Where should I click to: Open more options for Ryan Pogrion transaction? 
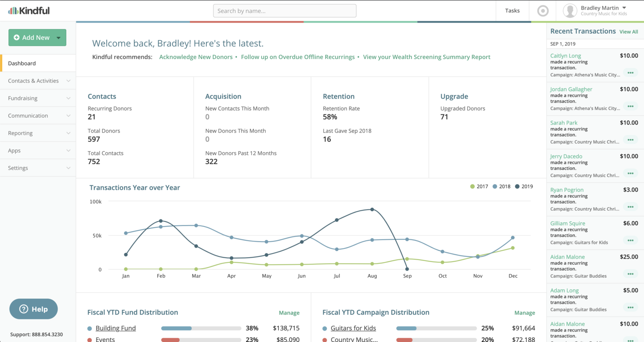(x=630, y=207)
